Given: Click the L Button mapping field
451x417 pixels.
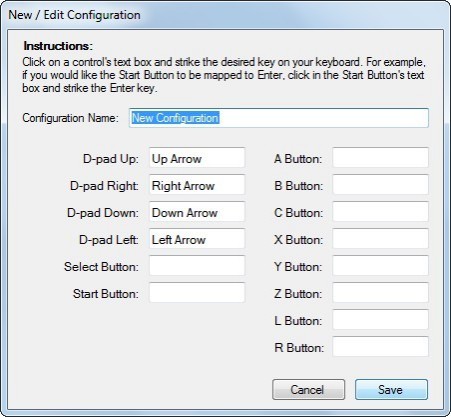Looking at the screenshot, I should pyautogui.click(x=380, y=320).
